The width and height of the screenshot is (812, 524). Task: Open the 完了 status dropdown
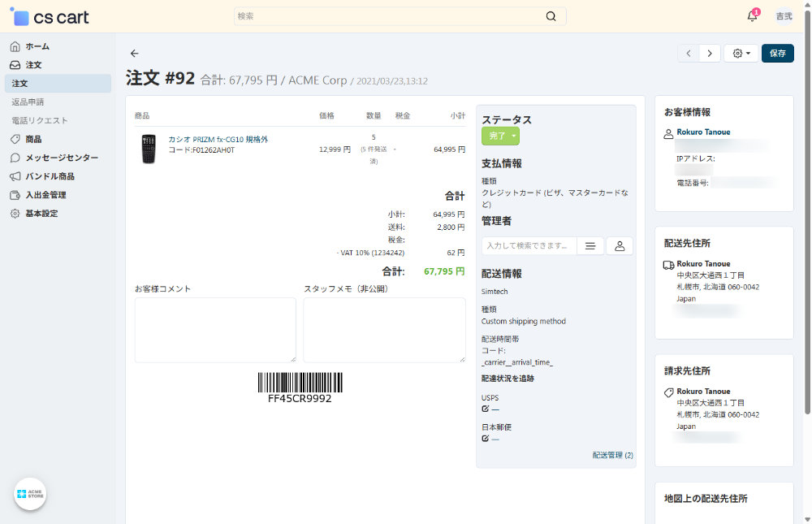(500, 136)
